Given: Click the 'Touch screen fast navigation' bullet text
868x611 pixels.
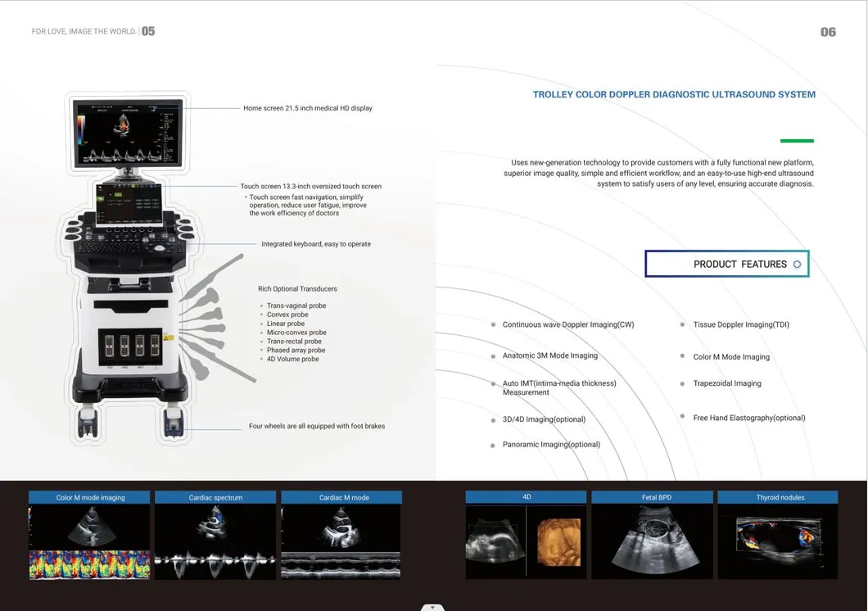Looking at the screenshot, I should (x=307, y=205).
